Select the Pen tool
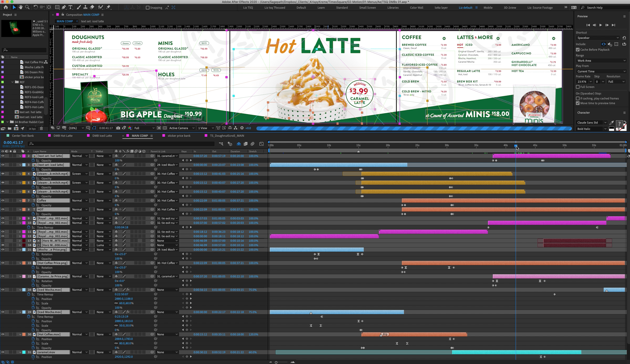Screen dimensions: 630x364 pyautogui.click(x=64, y=7)
